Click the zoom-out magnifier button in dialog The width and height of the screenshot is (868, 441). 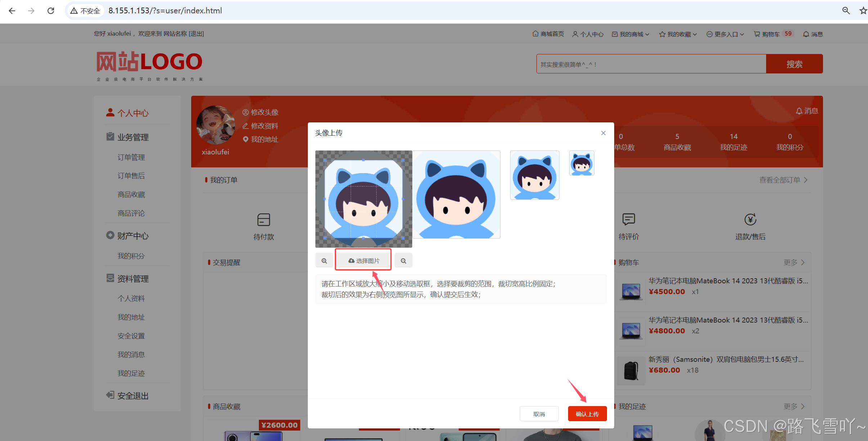[x=403, y=261]
